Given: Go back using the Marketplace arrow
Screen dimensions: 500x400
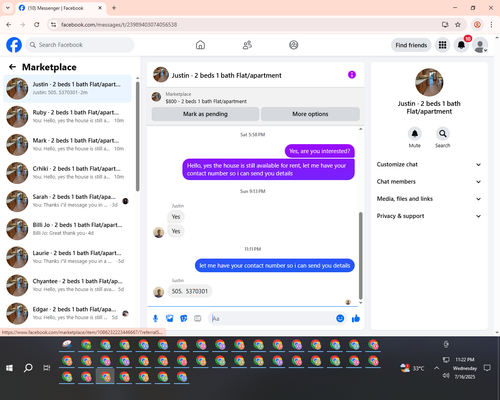Looking at the screenshot, I should 12,67.
